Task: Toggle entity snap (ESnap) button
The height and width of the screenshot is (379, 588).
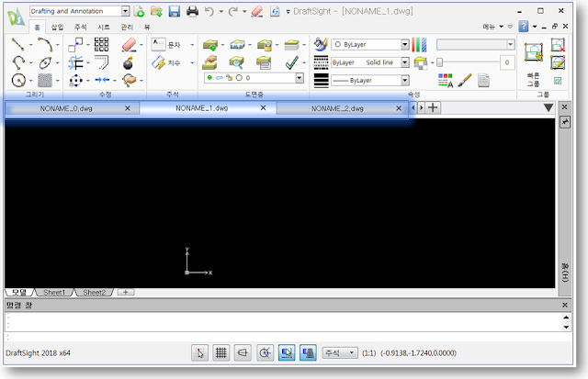Action: point(287,352)
